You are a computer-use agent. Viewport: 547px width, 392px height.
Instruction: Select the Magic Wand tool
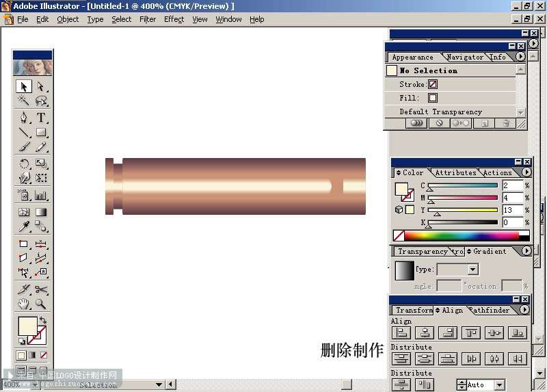tap(24, 101)
